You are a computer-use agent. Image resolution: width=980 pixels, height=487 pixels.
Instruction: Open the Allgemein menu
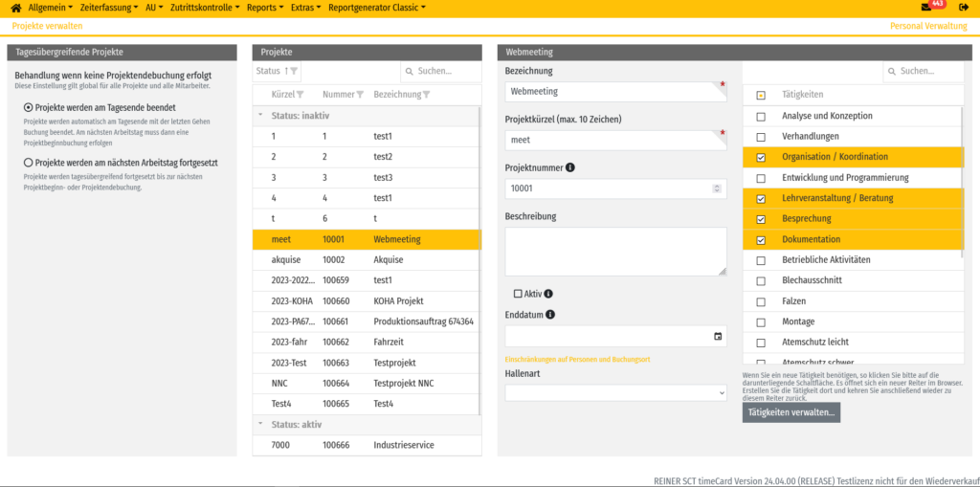[x=51, y=8]
